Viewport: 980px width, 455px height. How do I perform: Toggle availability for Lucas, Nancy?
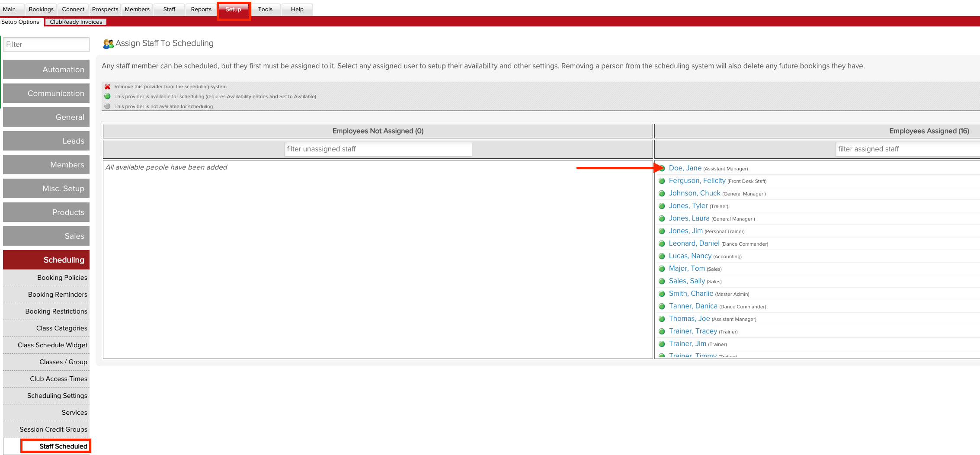pos(662,256)
